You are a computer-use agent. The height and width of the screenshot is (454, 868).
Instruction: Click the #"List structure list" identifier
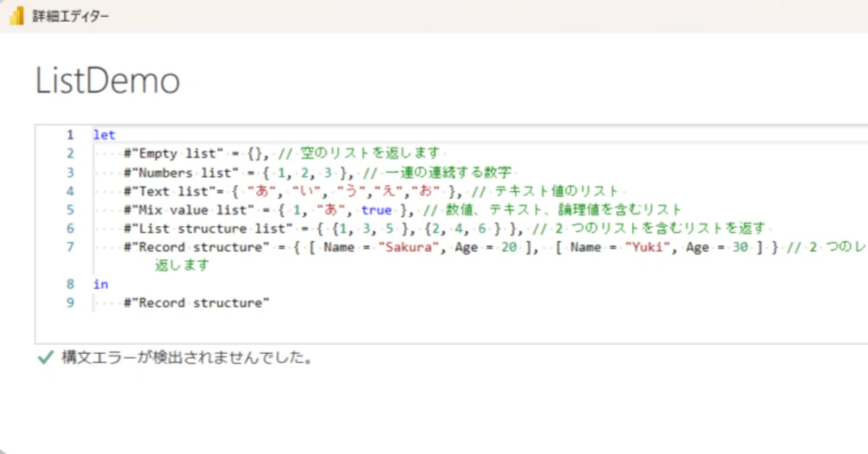click(x=208, y=228)
